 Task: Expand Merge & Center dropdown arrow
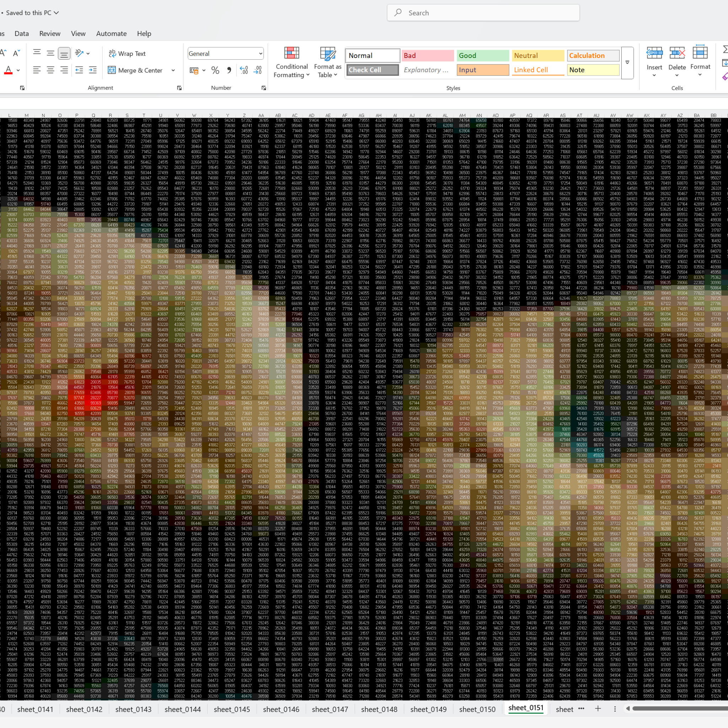[173, 70]
